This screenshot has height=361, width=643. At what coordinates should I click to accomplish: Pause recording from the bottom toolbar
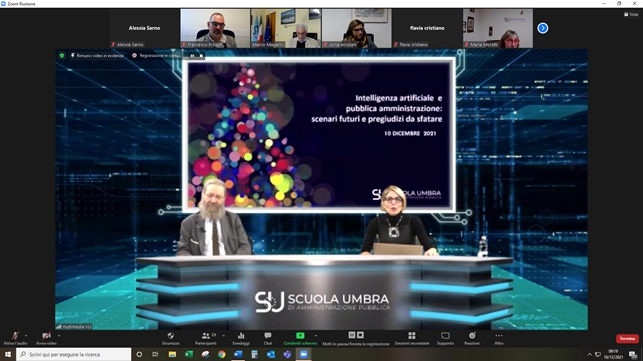tap(352, 335)
